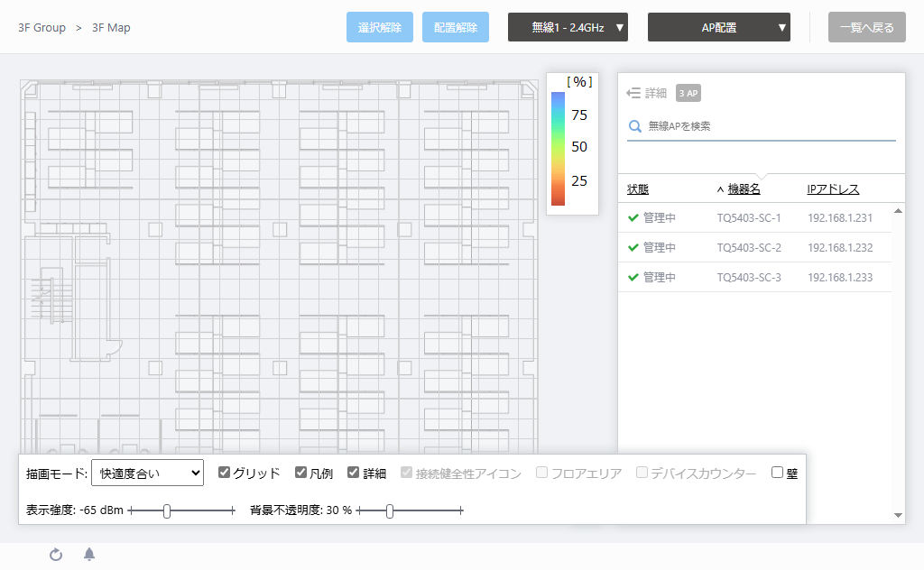
Task: Click the 接続健全性アイコン checkbox
Action: pos(406,473)
